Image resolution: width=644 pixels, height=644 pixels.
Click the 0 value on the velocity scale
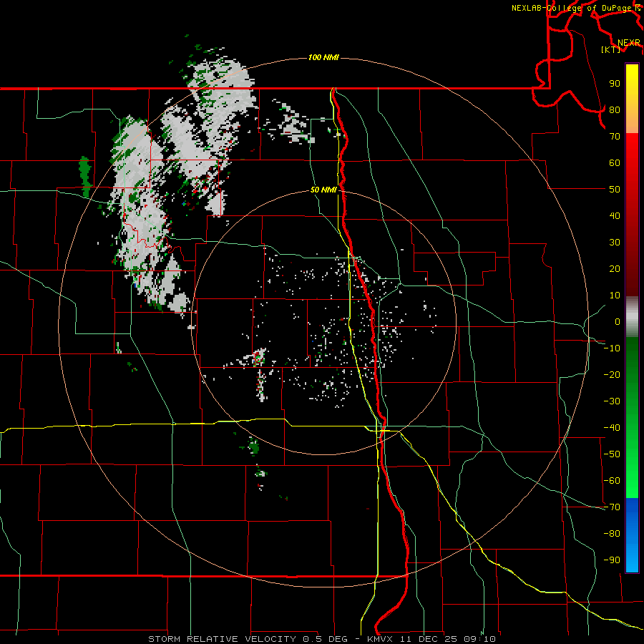point(618,322)
